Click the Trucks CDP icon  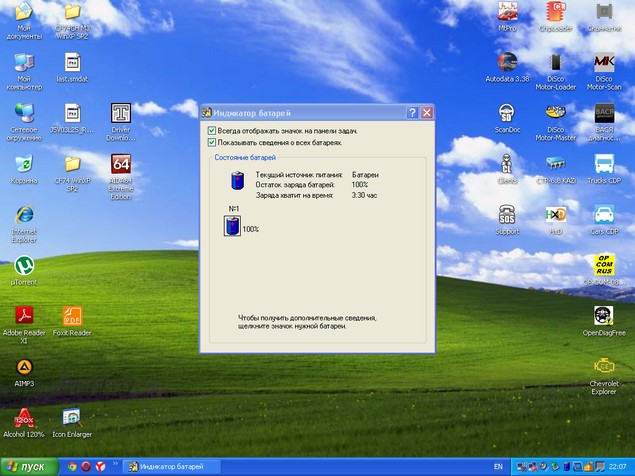pyautogui.click(x=604, y=164)
